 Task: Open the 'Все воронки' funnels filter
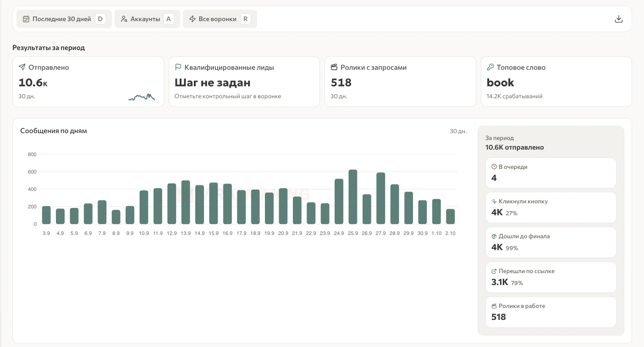tap(220, 19)
